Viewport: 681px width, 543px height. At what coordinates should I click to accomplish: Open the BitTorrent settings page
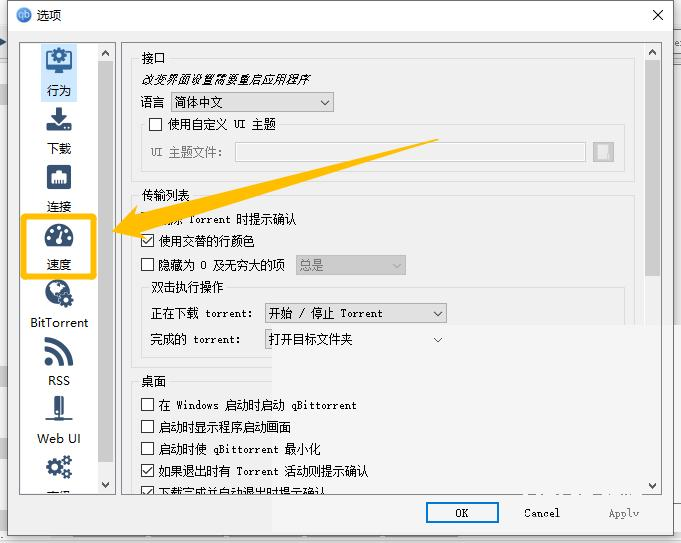tap(59, 304)
